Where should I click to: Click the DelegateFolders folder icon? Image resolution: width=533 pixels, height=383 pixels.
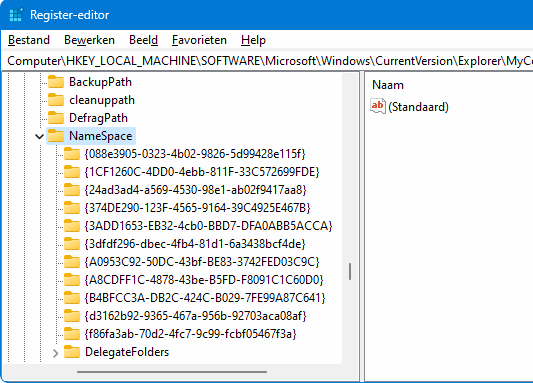tap(72, 352)
